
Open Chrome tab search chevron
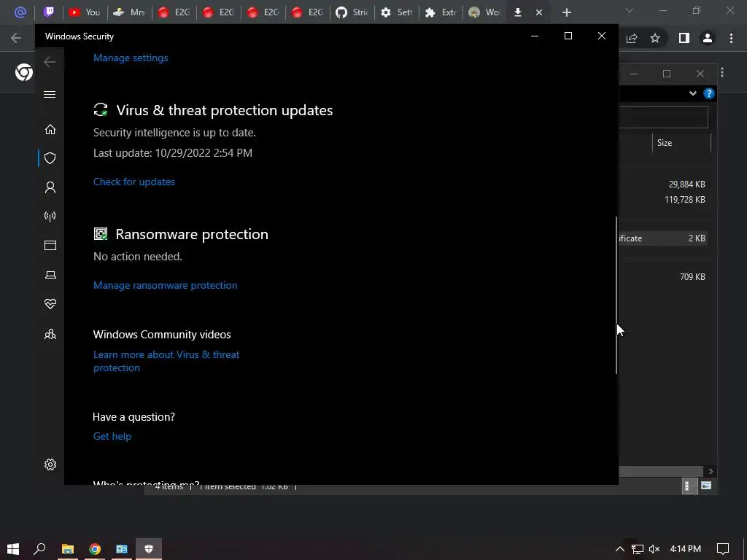[x=630, y=10]
